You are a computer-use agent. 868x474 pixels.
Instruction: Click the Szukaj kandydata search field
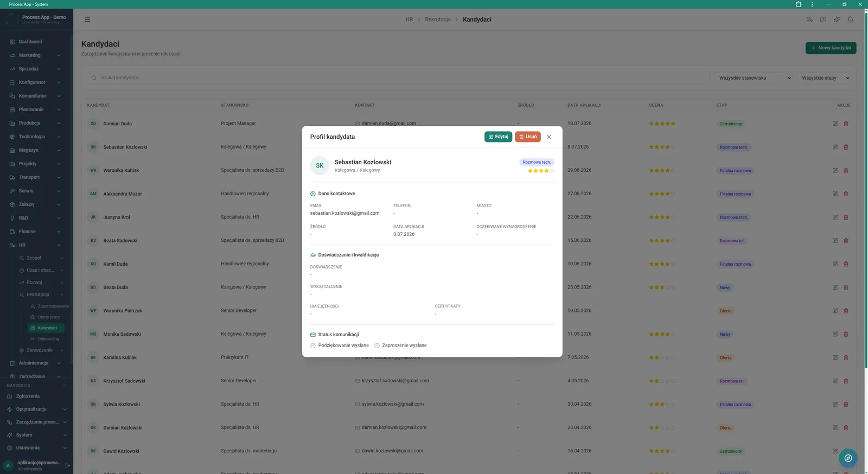click(x=398, y=78)
